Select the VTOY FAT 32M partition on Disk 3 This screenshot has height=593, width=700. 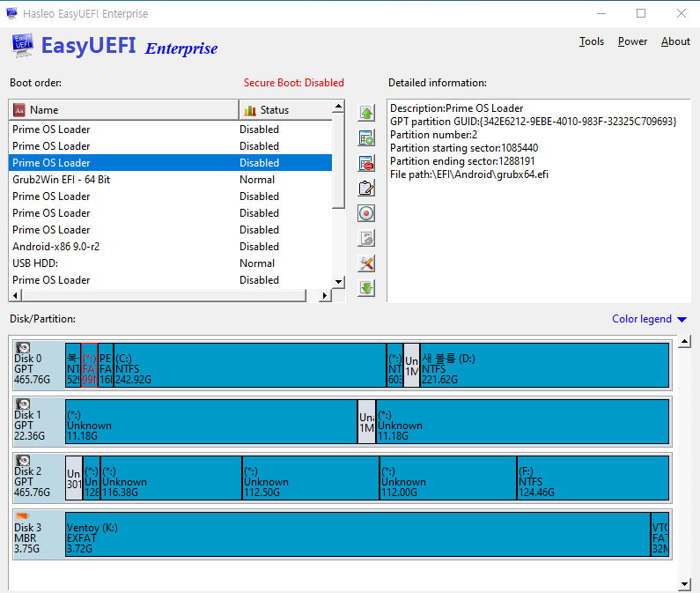pyautogui.click(x=659, y=535)
